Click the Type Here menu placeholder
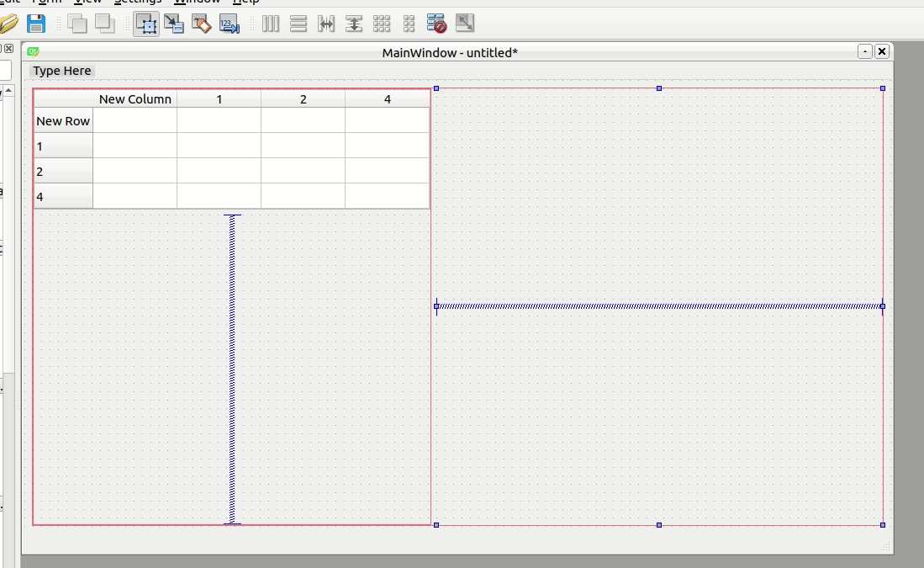 coord(61,71)
